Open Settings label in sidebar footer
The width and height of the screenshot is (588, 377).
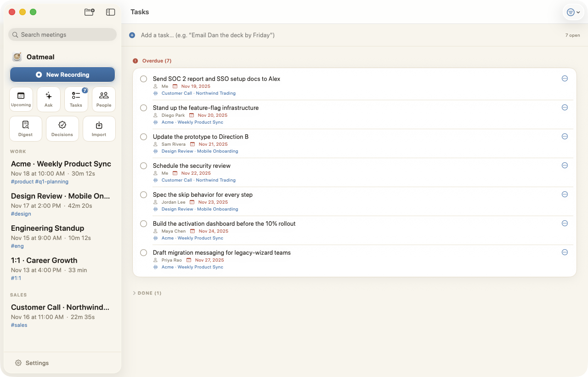tap(37, 363)
